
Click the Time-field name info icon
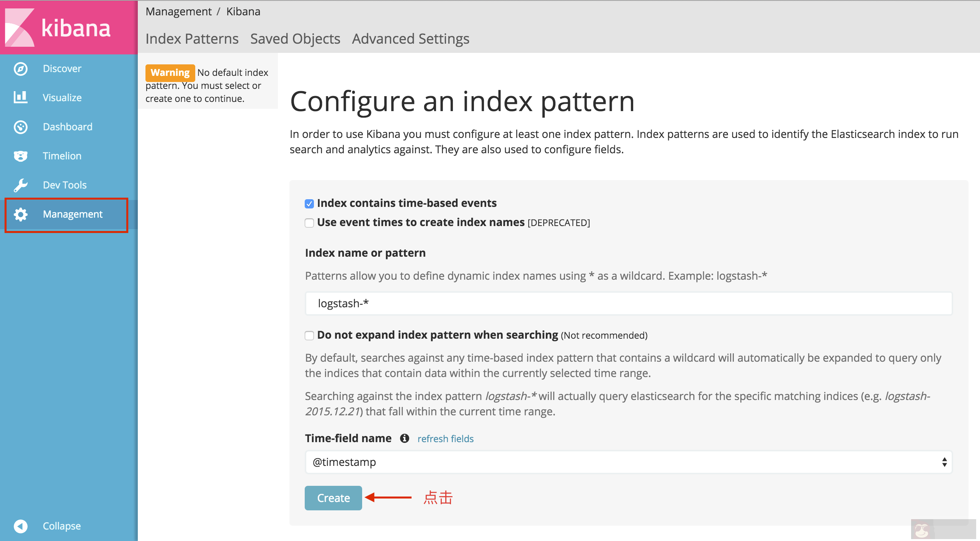[405, 438]
